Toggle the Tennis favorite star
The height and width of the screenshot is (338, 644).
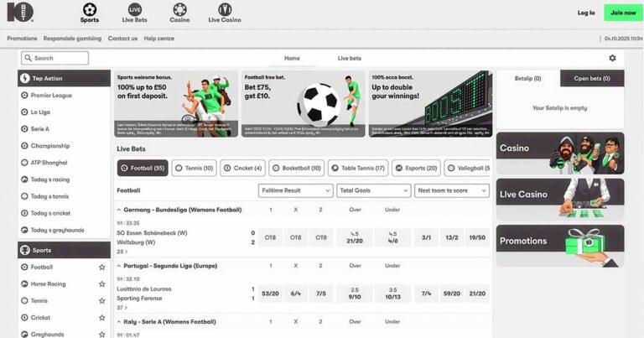point(102,301)
